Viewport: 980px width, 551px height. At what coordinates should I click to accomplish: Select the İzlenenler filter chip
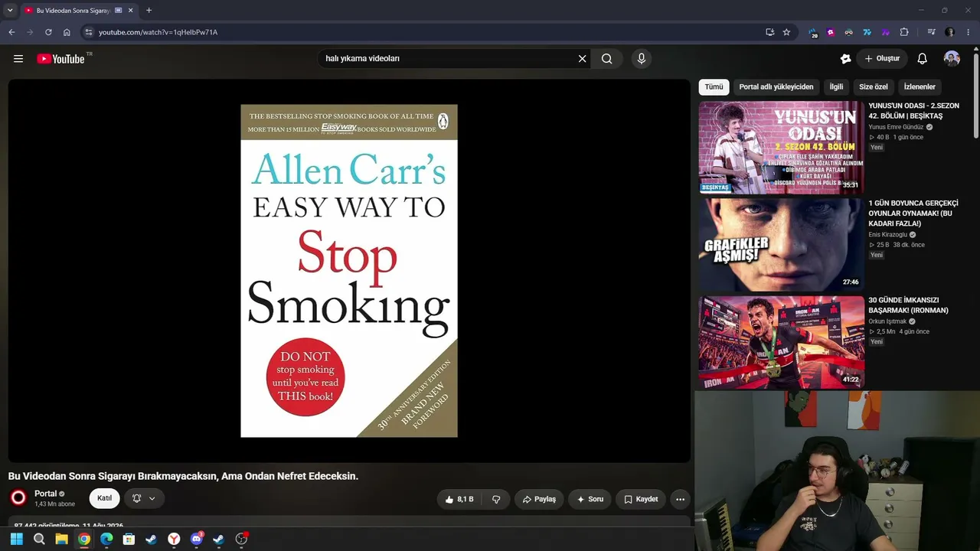[920, 87]
